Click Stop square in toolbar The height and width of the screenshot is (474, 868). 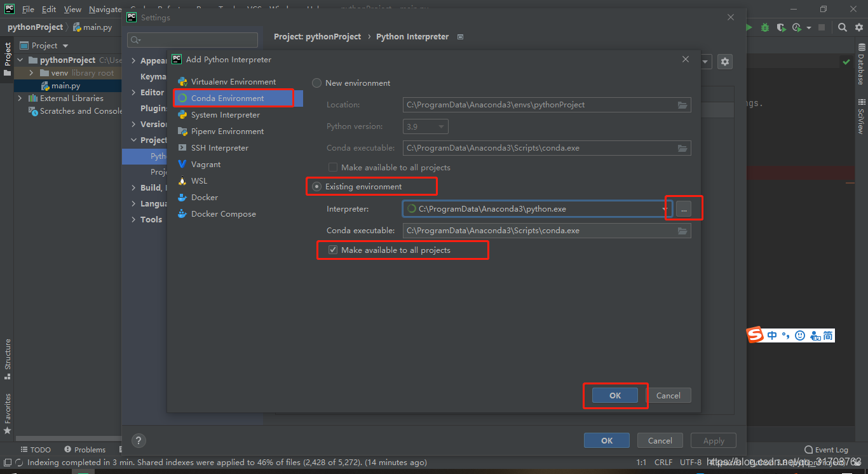coord(822,27)
